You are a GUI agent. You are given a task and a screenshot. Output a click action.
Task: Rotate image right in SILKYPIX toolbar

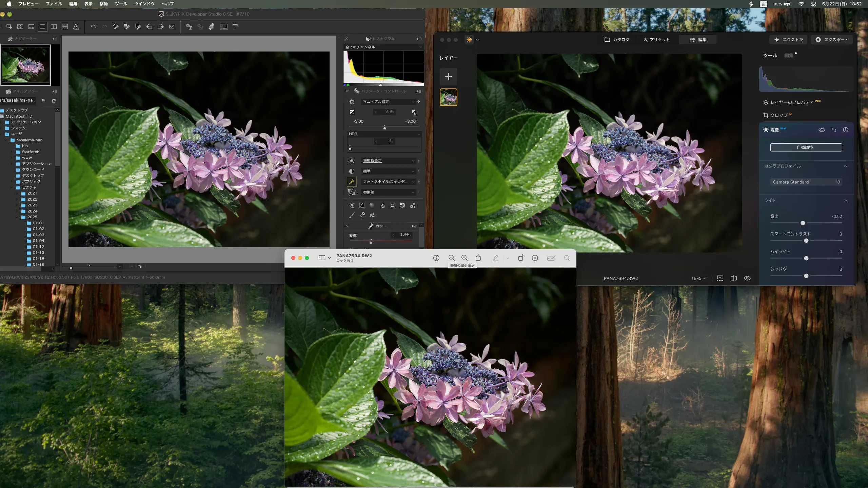[161, 26]
